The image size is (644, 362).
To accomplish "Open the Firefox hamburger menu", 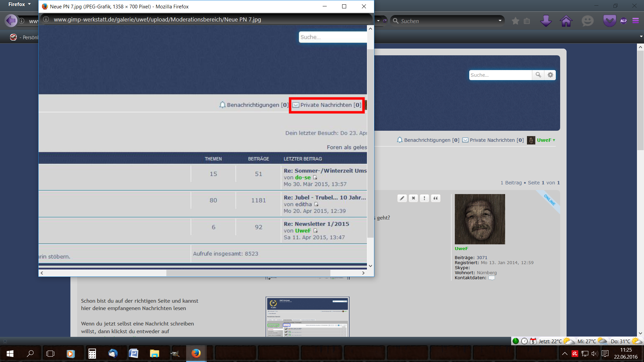I will point(636,21).
